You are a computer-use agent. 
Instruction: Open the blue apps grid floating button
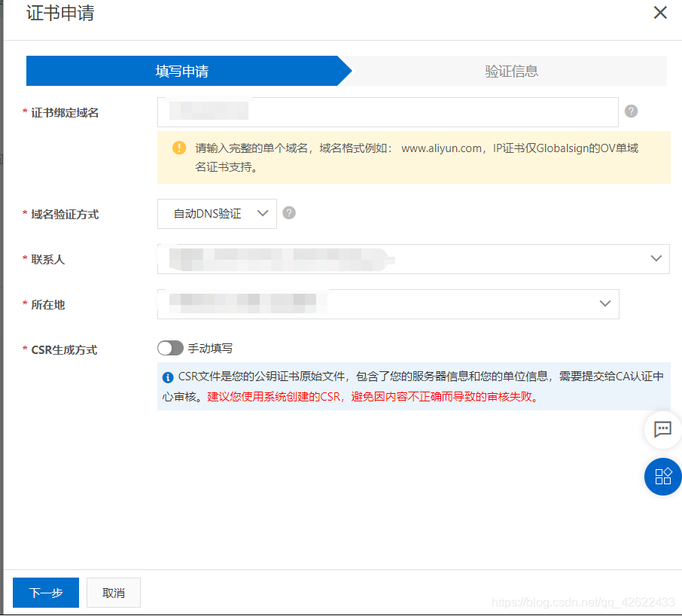[x=662, y=476]
